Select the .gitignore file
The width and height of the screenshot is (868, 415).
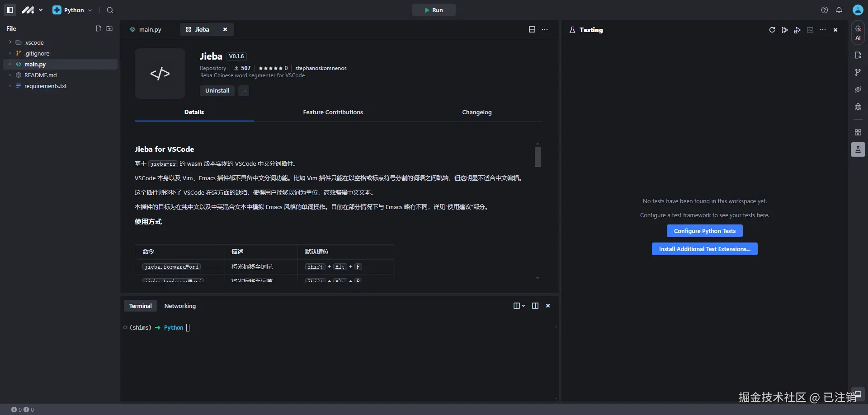(37, 53)
